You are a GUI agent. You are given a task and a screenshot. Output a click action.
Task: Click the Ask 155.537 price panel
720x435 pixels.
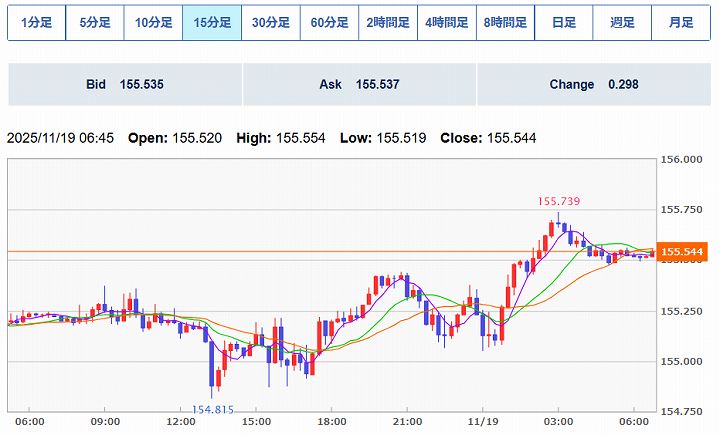[x=359, y=85]
